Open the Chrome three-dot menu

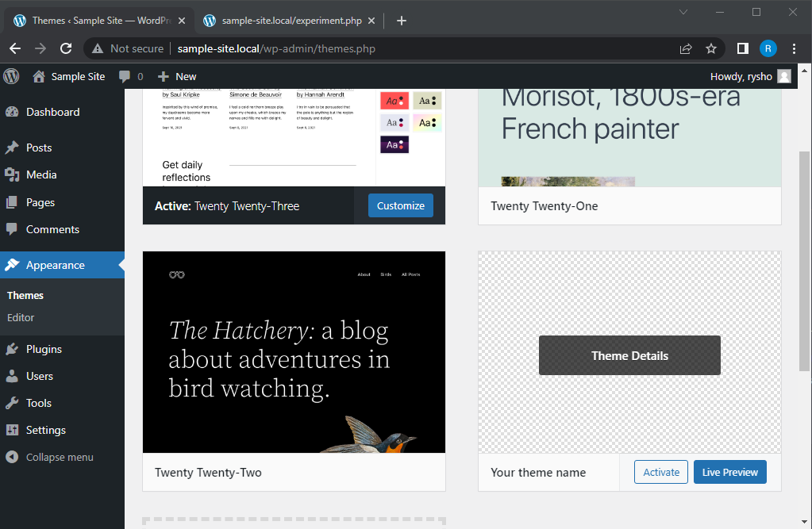pos(794,48)
